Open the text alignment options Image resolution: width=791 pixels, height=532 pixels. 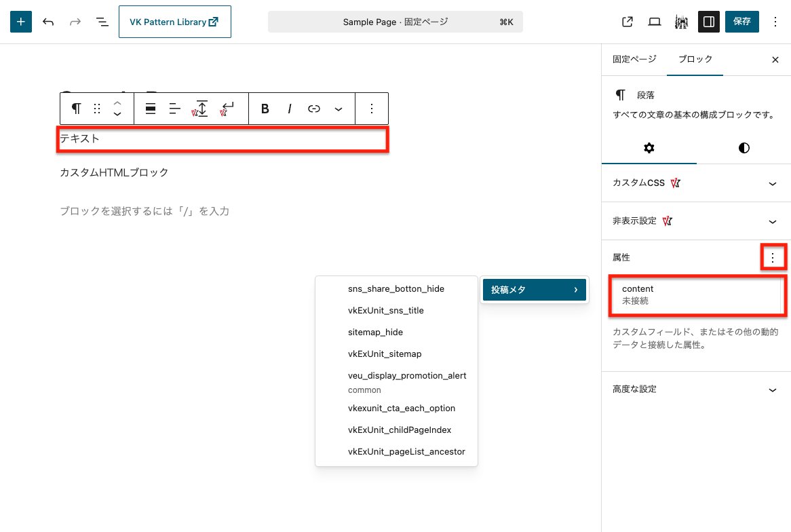point(174,109)
